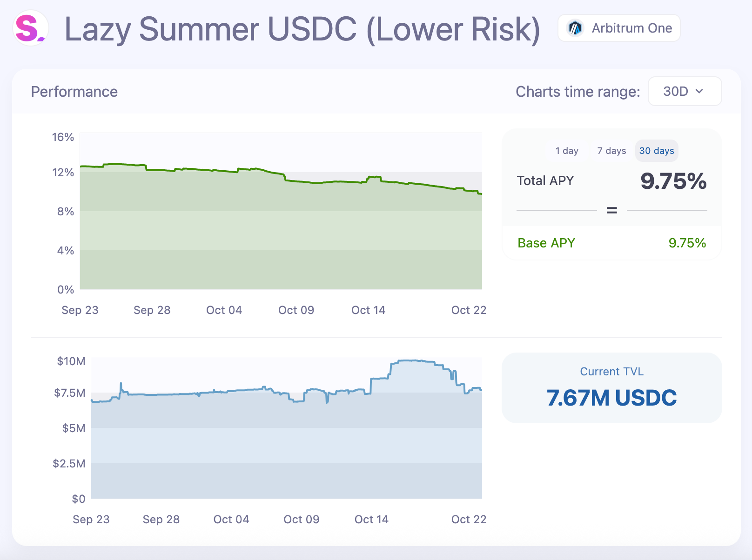Select the 7 days APY tab

(x=611, y=151)
